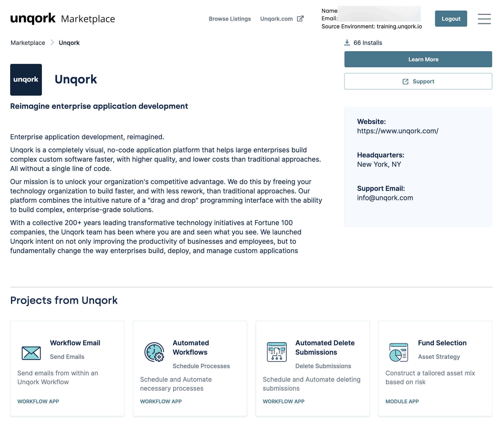Click the Unqork square logo thumbnail

26,80
